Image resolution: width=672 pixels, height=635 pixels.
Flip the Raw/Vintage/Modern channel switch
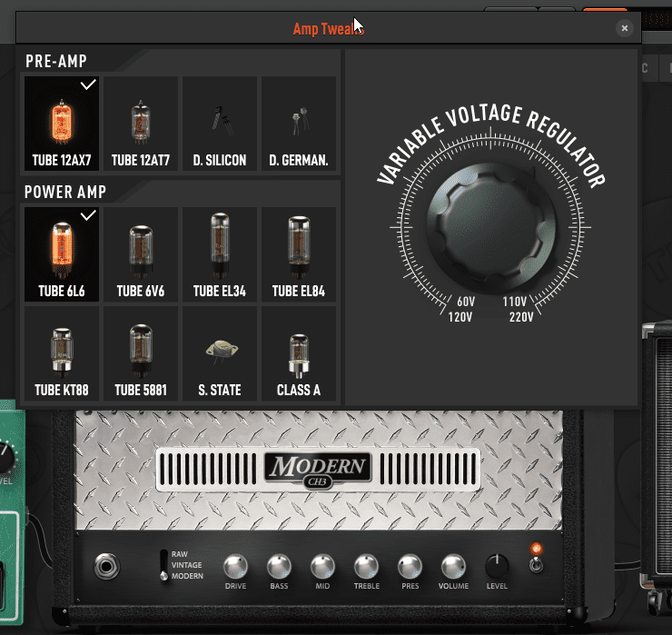click(163, 564)
